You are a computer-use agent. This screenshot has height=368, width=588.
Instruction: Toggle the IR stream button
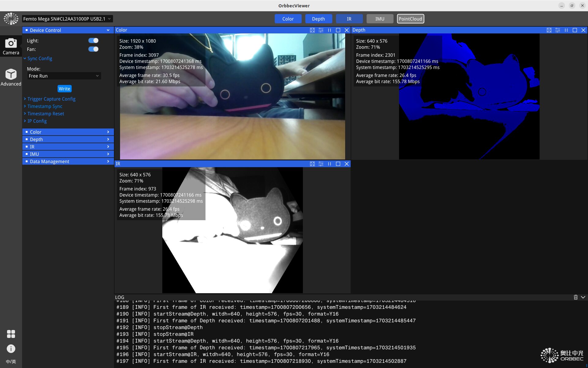pos(349,19)
